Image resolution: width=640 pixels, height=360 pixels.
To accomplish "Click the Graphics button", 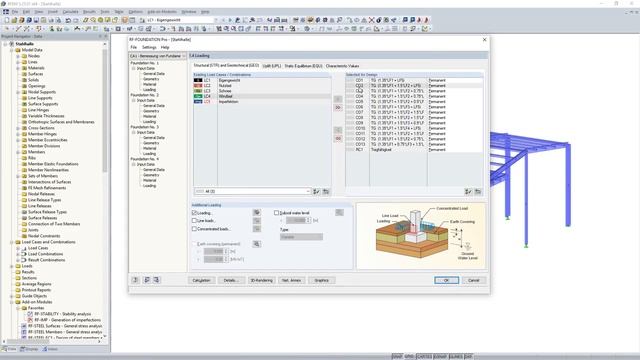I will click(321, 280).
